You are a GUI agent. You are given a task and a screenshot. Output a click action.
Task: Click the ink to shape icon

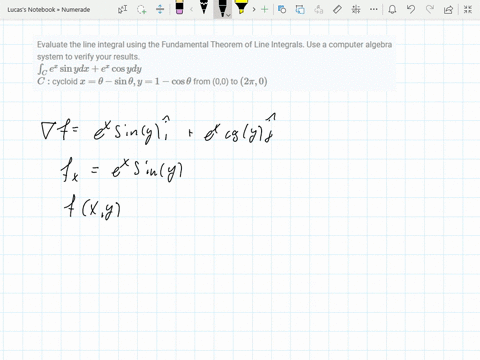coord(300,9)
